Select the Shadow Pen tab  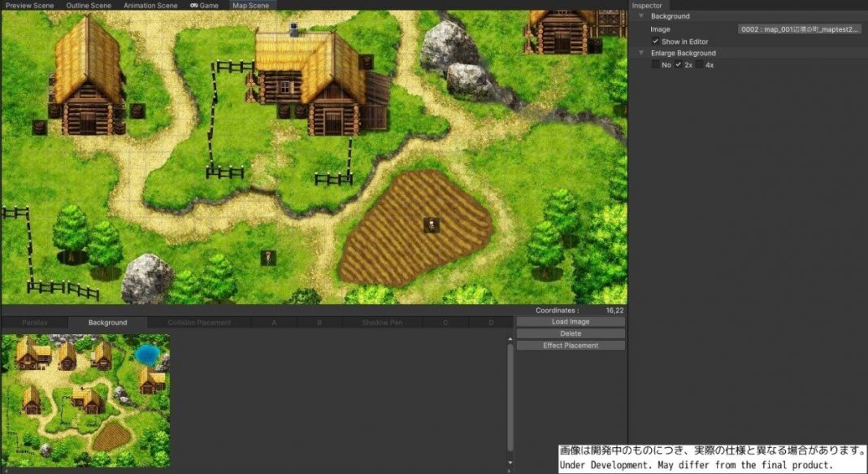click(382, 322)
